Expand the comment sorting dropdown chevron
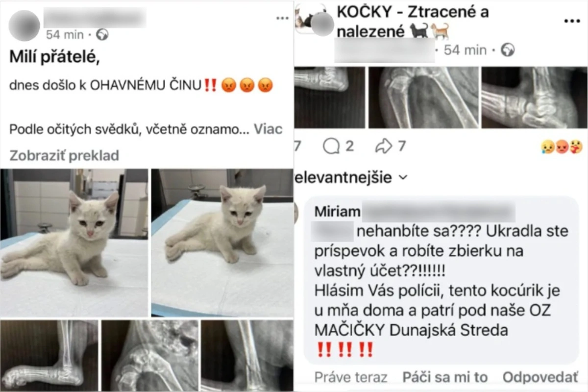The height and width of the screenshot is (392, 588). pos(403,177)
